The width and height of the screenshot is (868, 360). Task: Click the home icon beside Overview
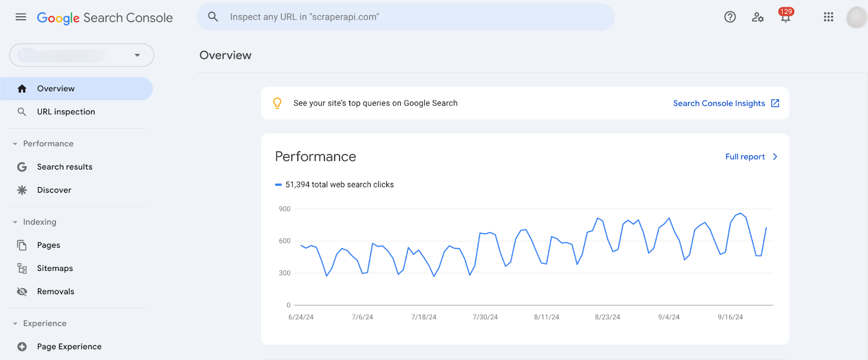pyautogui.click(x=22, y=89)
